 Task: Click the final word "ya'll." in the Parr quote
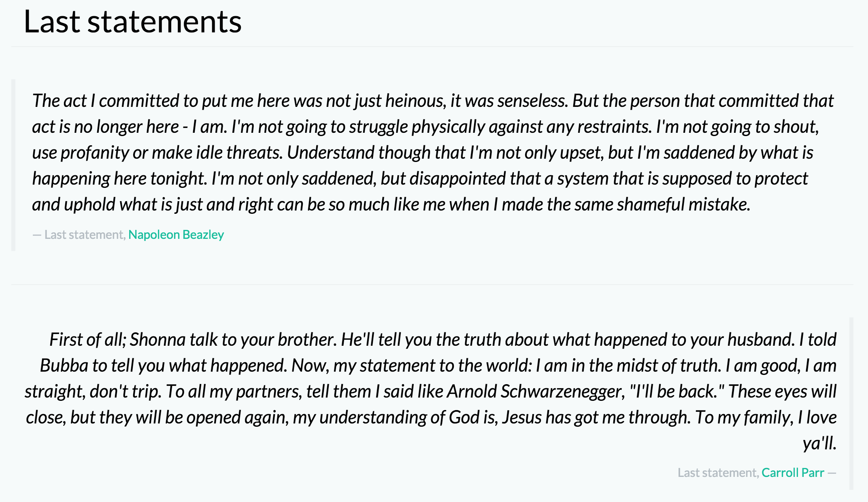click(819, 443)
